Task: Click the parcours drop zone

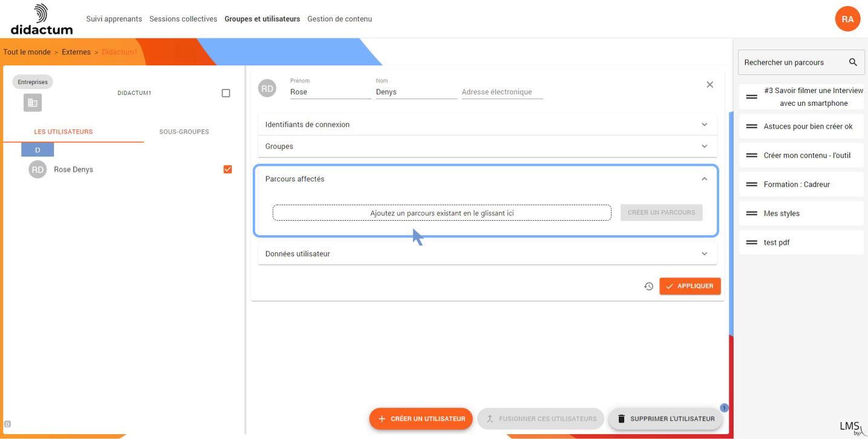Action: (442, 213)
